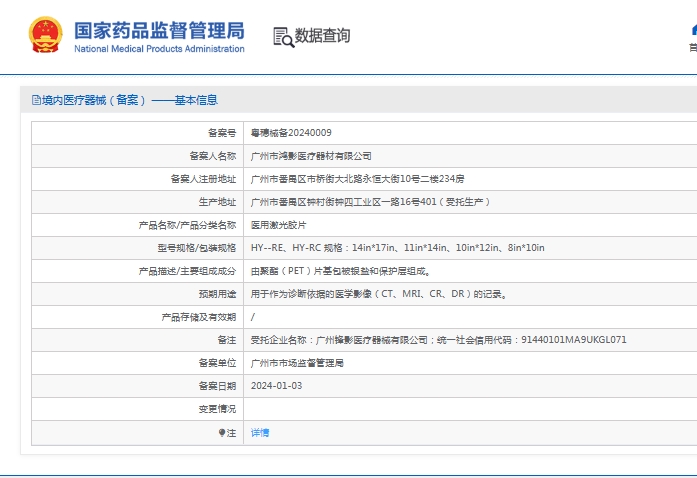The image size is (697, 478).
Task: Click 国家药品监督管理局 site title
Action: point(159,30)
